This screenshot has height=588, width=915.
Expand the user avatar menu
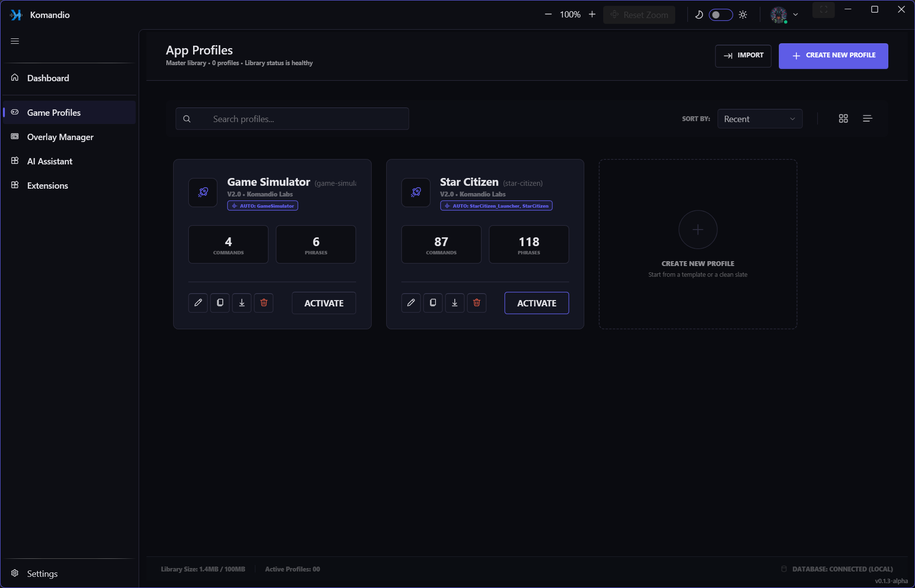click(784, 15)
